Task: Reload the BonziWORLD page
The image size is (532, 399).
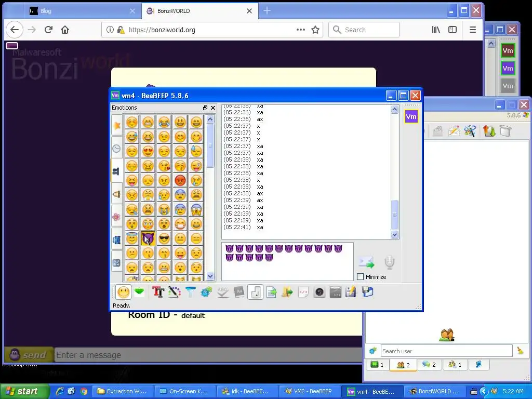Action: click(48, 30)
